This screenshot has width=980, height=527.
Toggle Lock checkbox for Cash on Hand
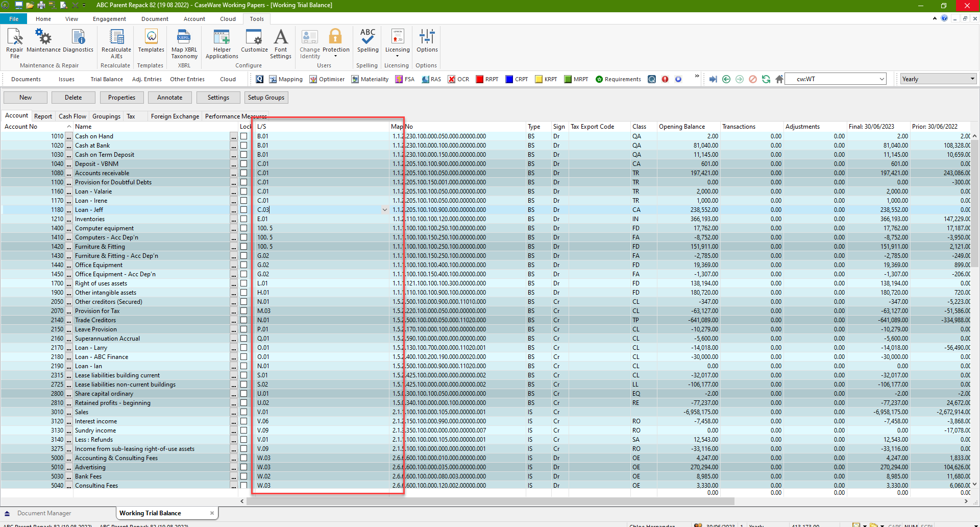point(244,136)
